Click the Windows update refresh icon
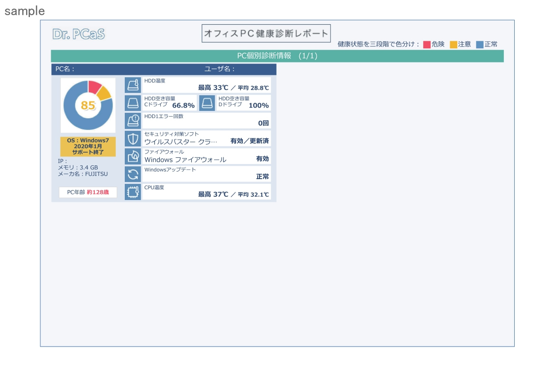This screenshot has width=555, height=392. pos(133,174)
